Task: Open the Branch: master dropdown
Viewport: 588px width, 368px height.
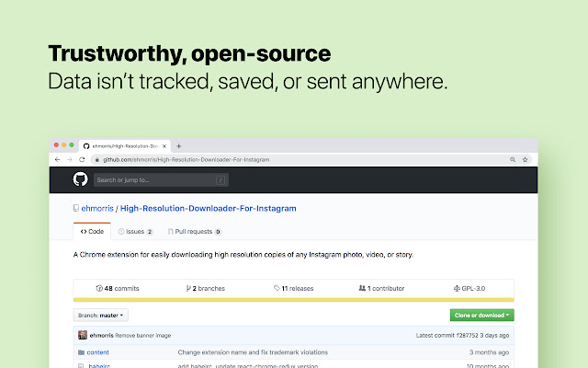Action: pos(101,315)
